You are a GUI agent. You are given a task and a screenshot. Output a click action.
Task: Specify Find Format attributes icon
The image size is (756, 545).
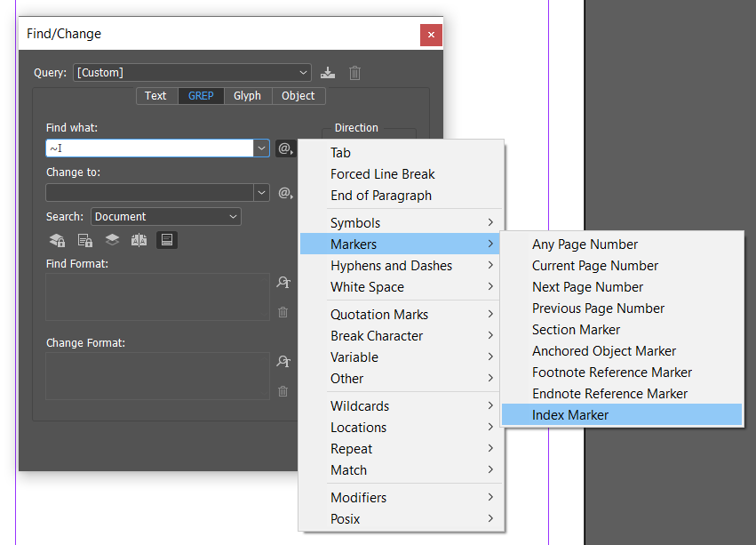tap(283, 283)
